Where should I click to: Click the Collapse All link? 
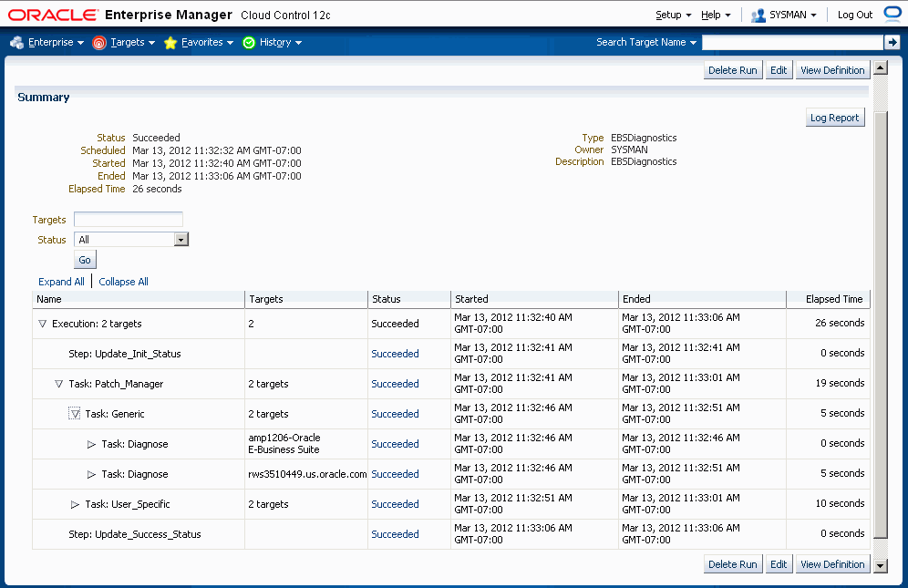click(x=123, y=282)
